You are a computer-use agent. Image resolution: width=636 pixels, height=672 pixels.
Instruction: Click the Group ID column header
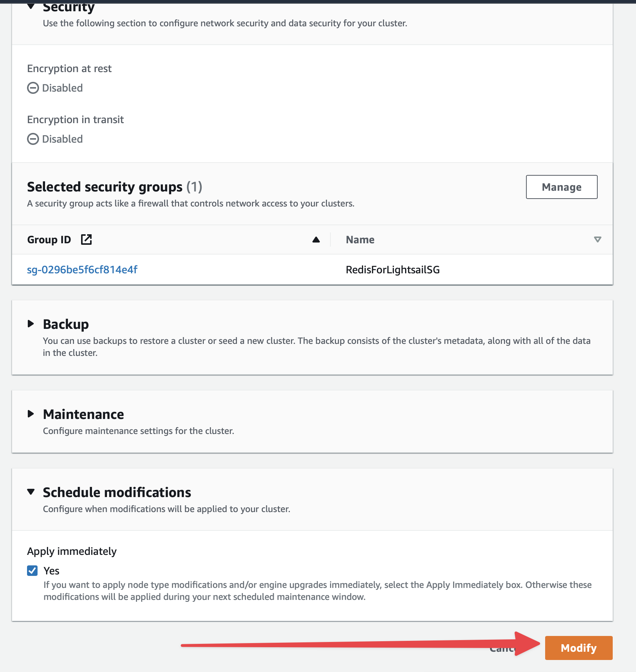pyautogui.click(x=49, y=240)
